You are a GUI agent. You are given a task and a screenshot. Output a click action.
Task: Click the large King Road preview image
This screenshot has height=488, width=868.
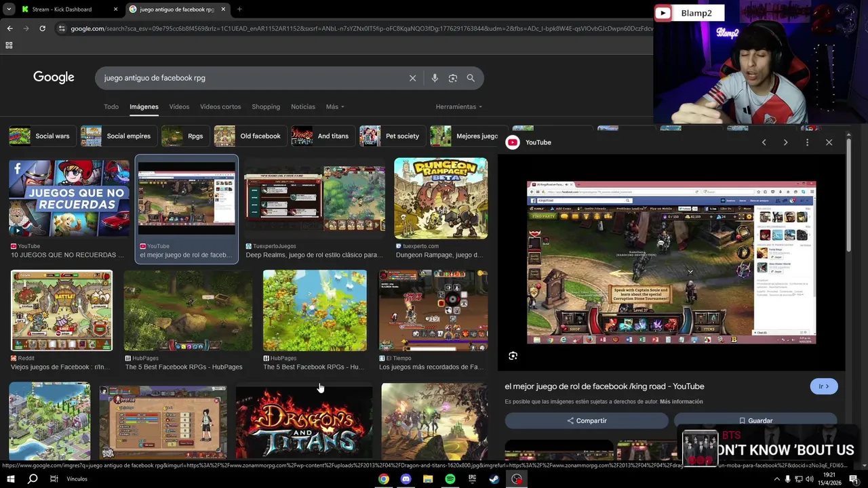coord(671,262)
